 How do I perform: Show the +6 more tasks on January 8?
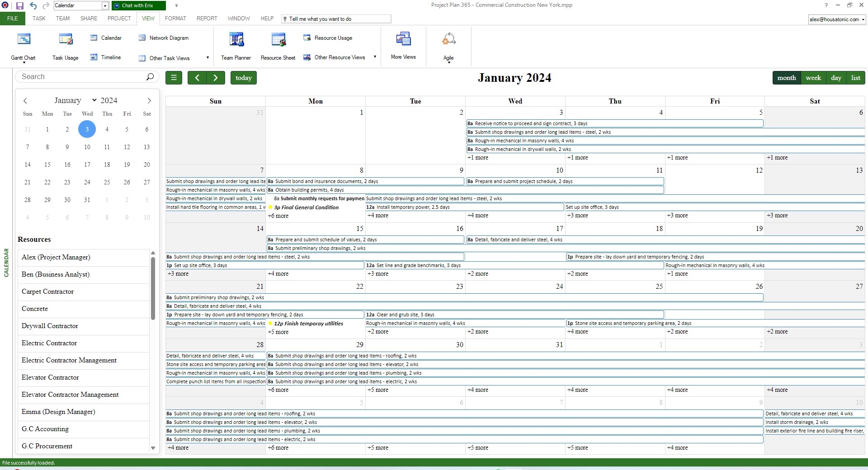tap(278, 216)
